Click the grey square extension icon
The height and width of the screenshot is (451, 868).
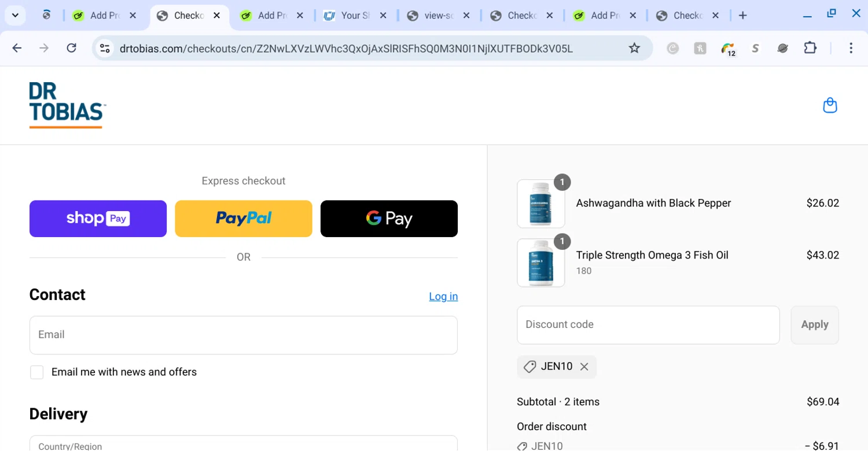point(700,49)
